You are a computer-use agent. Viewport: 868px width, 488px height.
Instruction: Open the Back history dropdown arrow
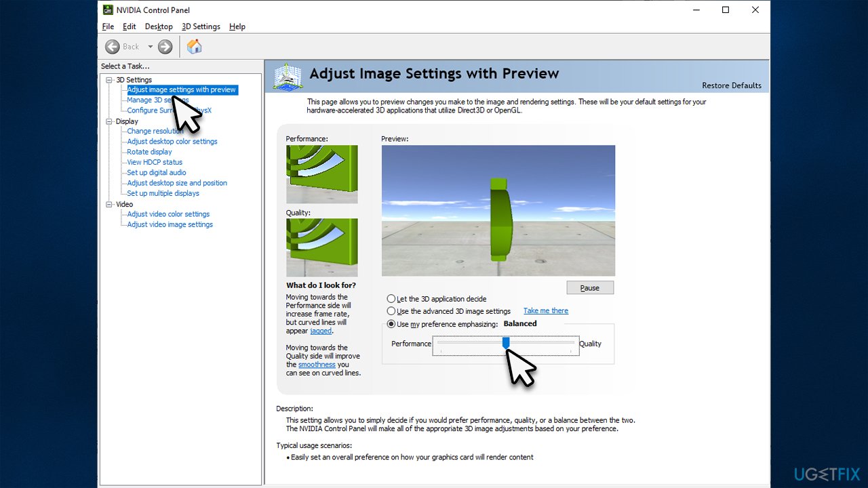click(x=151, y=47)
